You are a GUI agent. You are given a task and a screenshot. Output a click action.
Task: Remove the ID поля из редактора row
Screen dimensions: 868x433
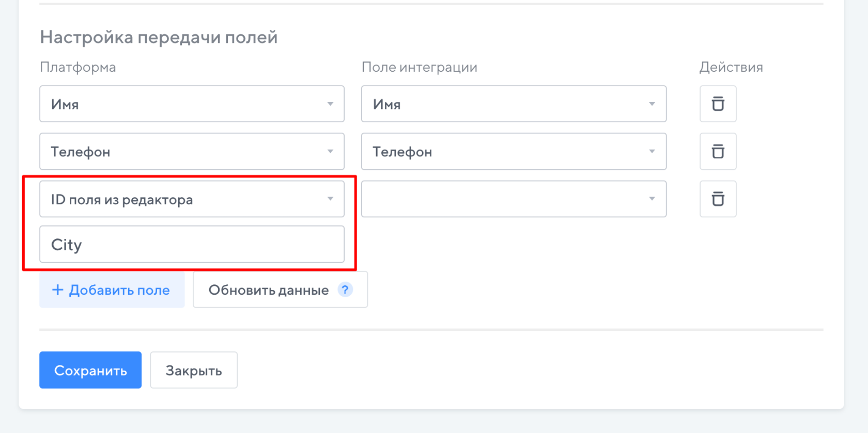point(718,199)
